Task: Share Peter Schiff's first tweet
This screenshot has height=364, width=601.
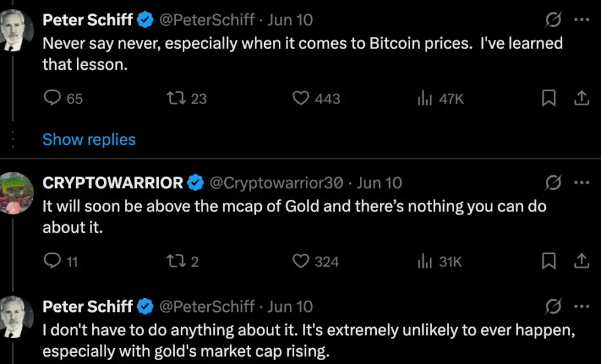Action: point(581,98)
